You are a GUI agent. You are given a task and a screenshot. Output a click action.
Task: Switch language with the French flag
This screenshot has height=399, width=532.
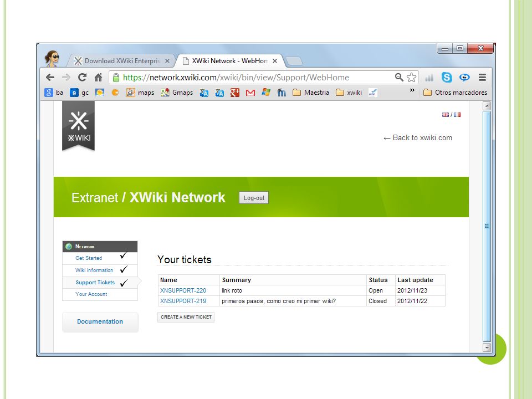[x=457, y=115]
